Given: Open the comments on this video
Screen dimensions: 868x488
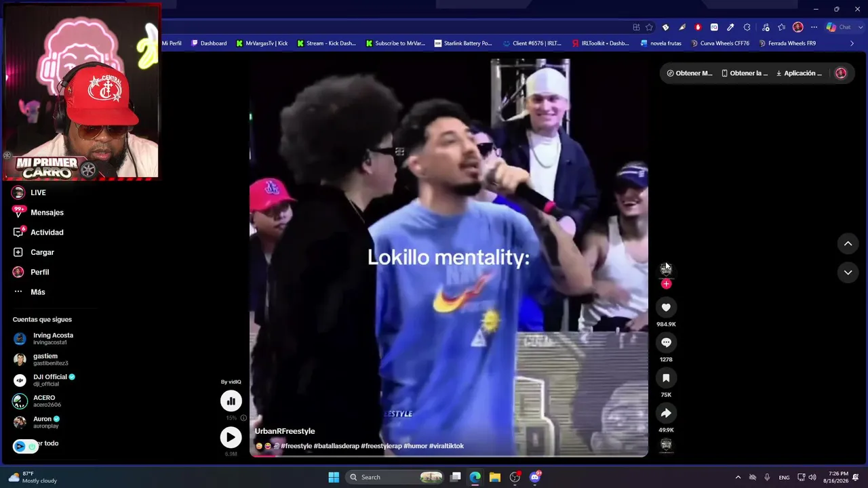Looking at the screenshot, I should (x=666, y=343).
